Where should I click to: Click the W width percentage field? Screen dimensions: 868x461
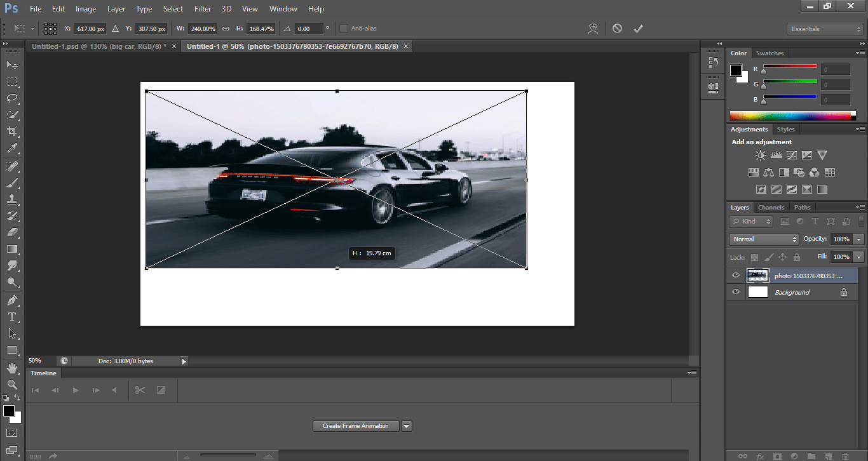click(202, 29)
